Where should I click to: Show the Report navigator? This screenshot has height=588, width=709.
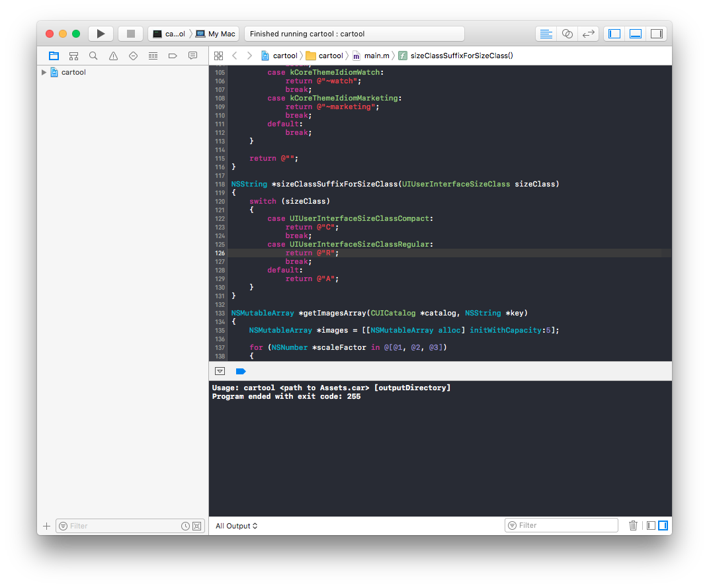click(192, 56)
